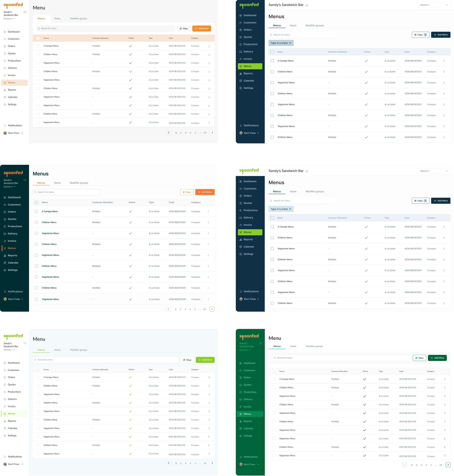Click the orange-outlined Filter button
The width and height of the screenshot is (454, 476).
[187, 192]
